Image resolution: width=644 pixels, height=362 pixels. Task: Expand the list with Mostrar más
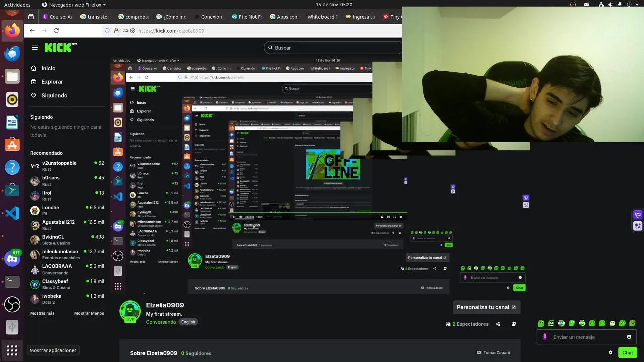click(x=42, y=313)
